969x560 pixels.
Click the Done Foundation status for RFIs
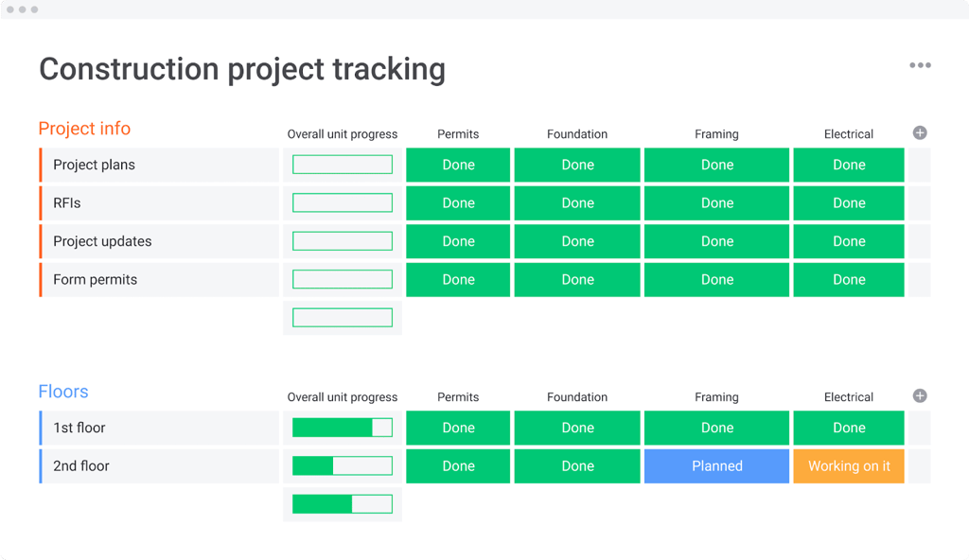577,202
